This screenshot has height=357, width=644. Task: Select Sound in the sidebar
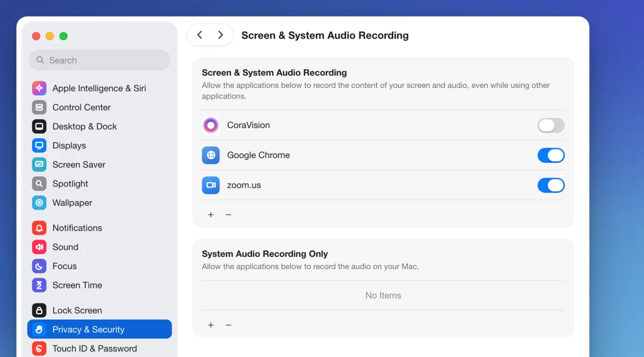(99, 247)
